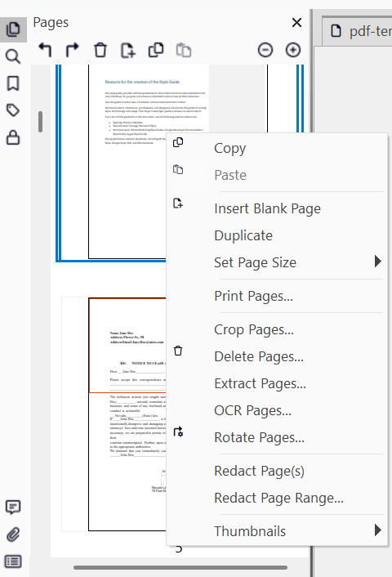The height and width of the screenshot is (577, 392).
Task: Click the Paste pages toolbar icon
Action: point(184,50)
